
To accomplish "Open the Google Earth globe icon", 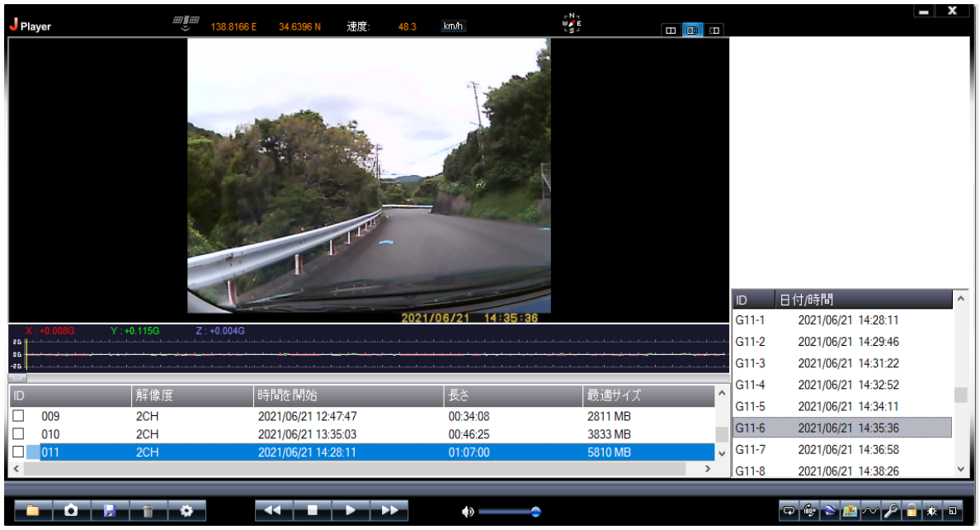I will [x=830, y=511].
